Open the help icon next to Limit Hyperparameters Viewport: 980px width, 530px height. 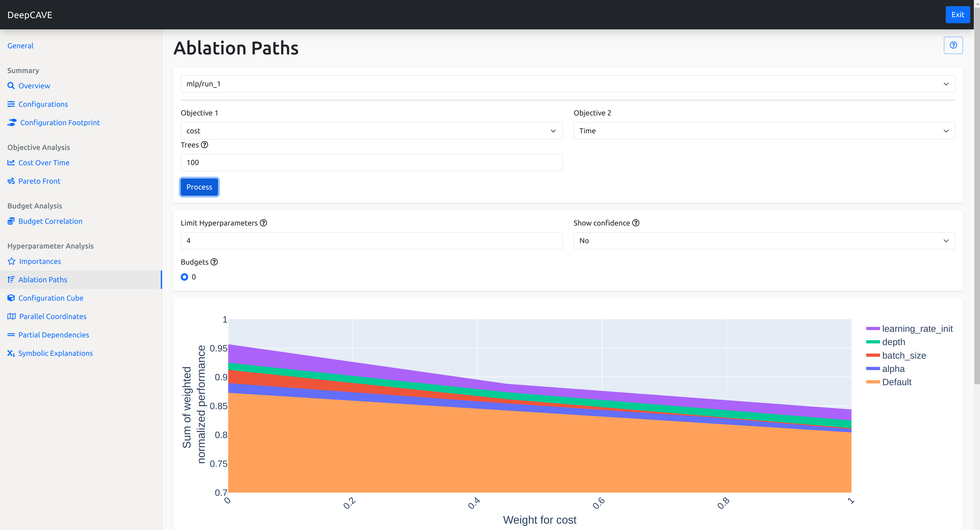point(263,223)
